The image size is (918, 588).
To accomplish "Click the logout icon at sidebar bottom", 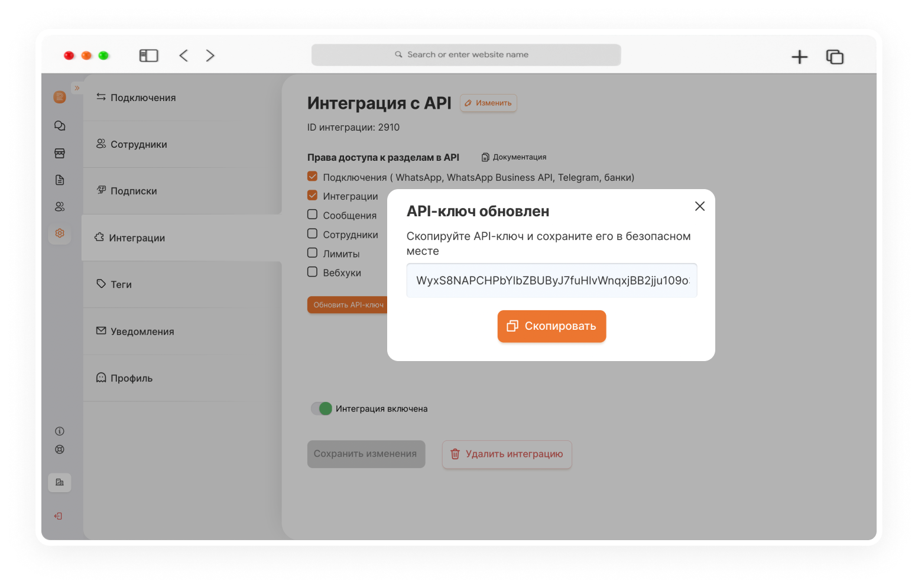I will [x=59, y=516].
